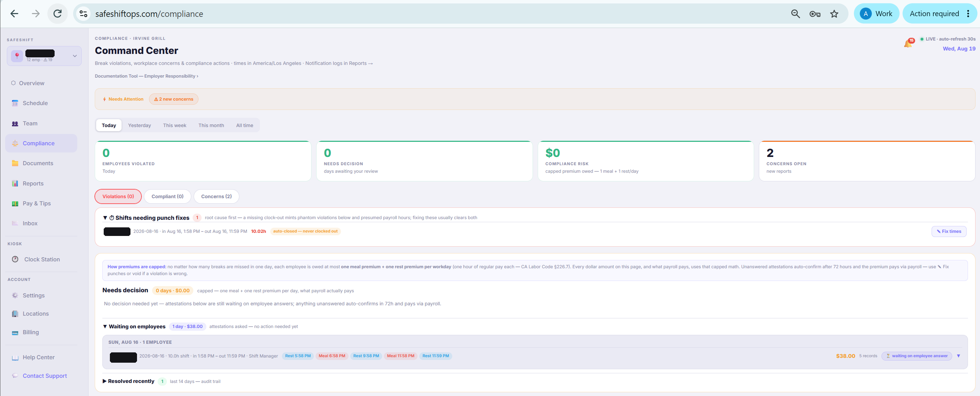Screen dimensions: 980x396
Task: Click the Reports chart icon in sidebar
Action: [15, 183]
